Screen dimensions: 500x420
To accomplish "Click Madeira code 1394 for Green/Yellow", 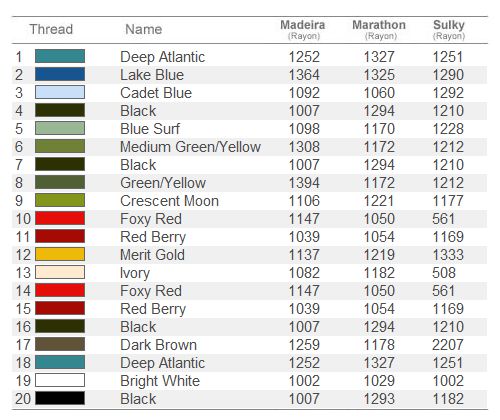I will click(x=304, y=183).
